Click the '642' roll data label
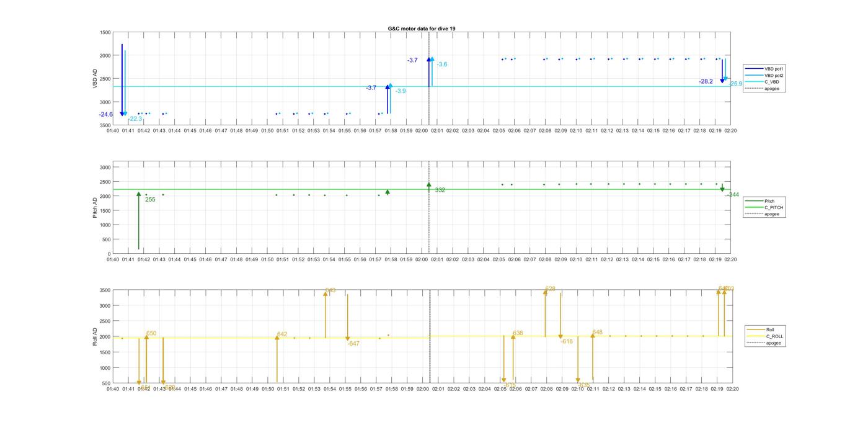Image resolution: width=868 pixels, height=430 pixels. point(282,334)
